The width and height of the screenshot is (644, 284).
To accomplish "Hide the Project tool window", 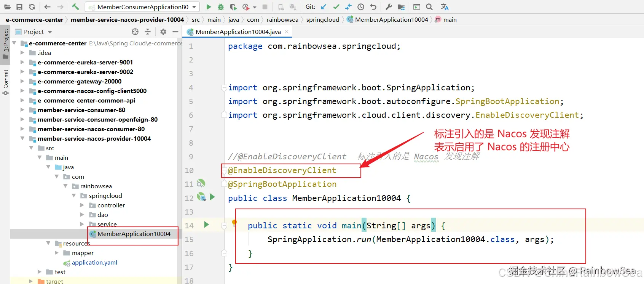I will (x=175, y=32).
